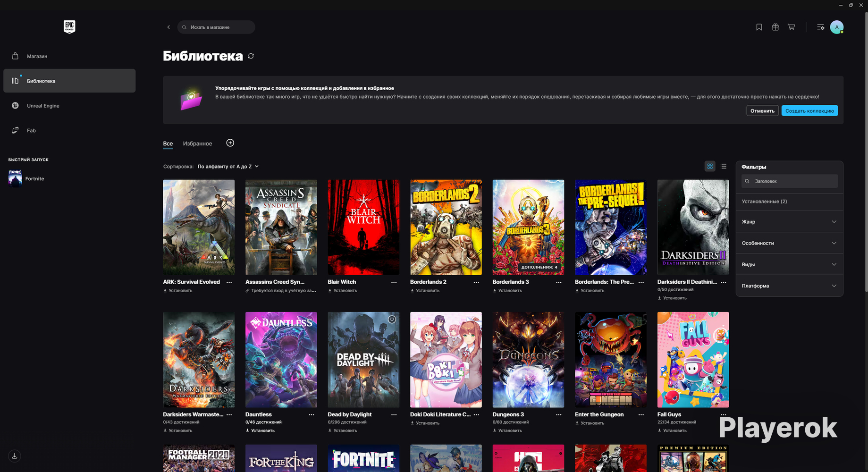Click the Создать коллекцию button
The width and height of the screenshot is (868, 472).
809,111
